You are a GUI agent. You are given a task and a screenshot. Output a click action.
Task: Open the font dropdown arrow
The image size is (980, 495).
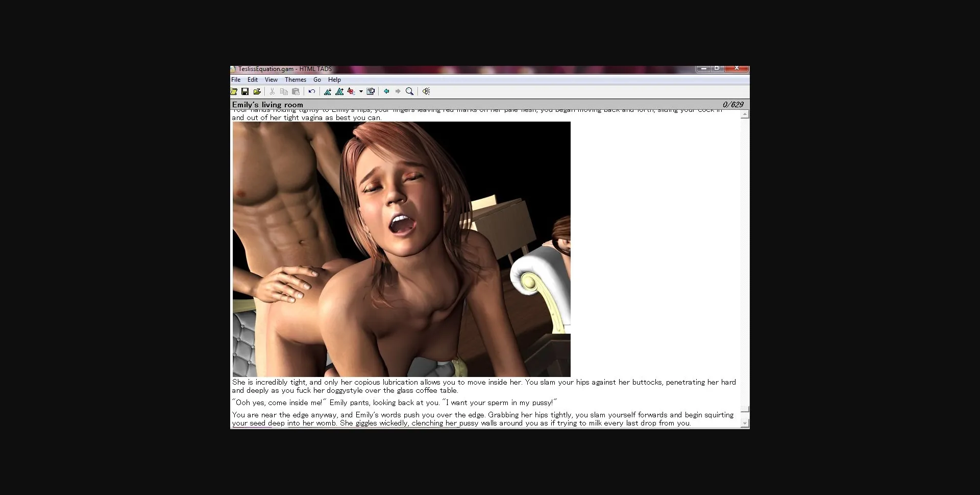pyautogui.click(x=361, y=91)
